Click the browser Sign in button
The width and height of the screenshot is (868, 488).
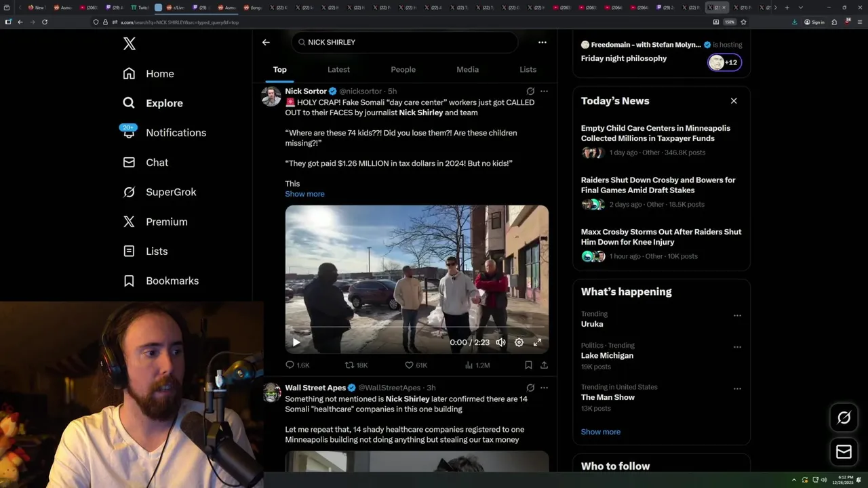pyautogui.click(x=814, y=22)
